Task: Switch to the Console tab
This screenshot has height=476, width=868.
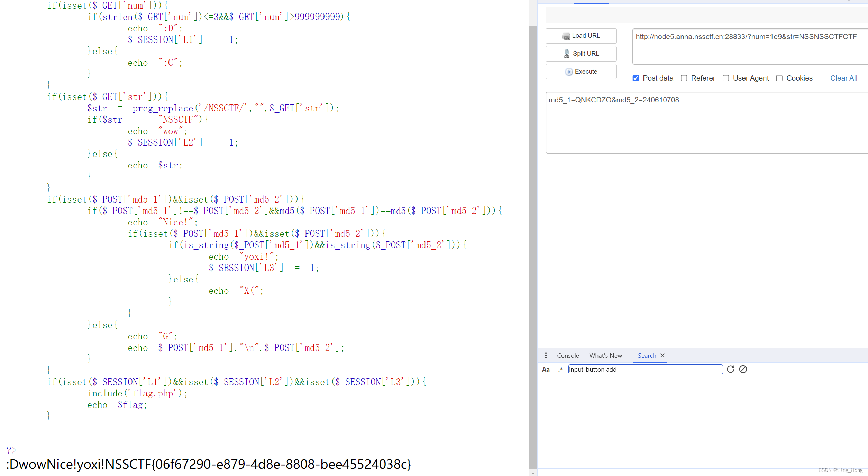Action: pyautogui.click(x=567, y=355)
